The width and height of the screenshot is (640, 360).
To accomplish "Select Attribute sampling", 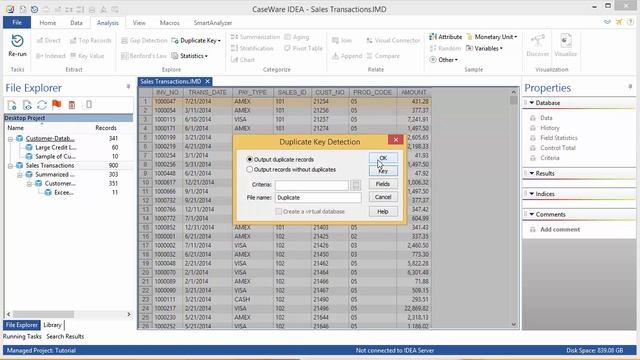I will [x=445, y=37].
